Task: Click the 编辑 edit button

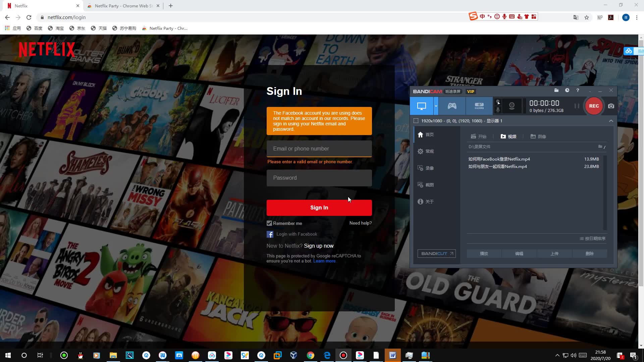Action: [519, 253]
